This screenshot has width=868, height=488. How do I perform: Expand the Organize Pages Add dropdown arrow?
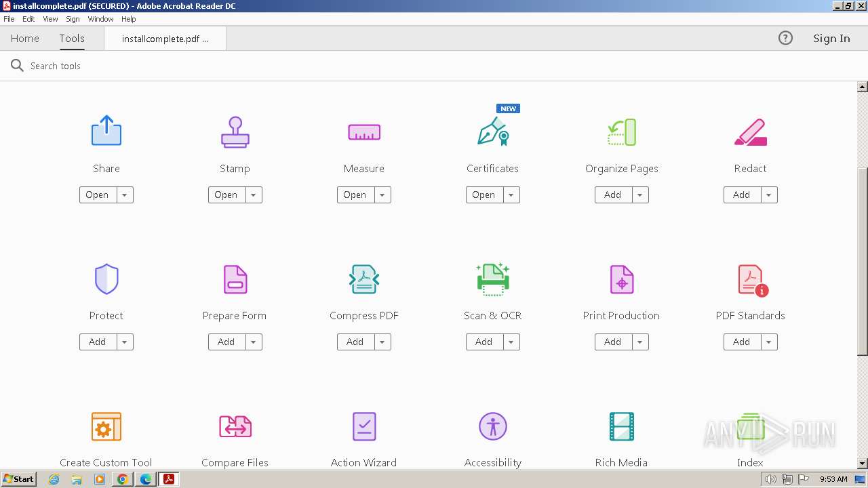640,195
